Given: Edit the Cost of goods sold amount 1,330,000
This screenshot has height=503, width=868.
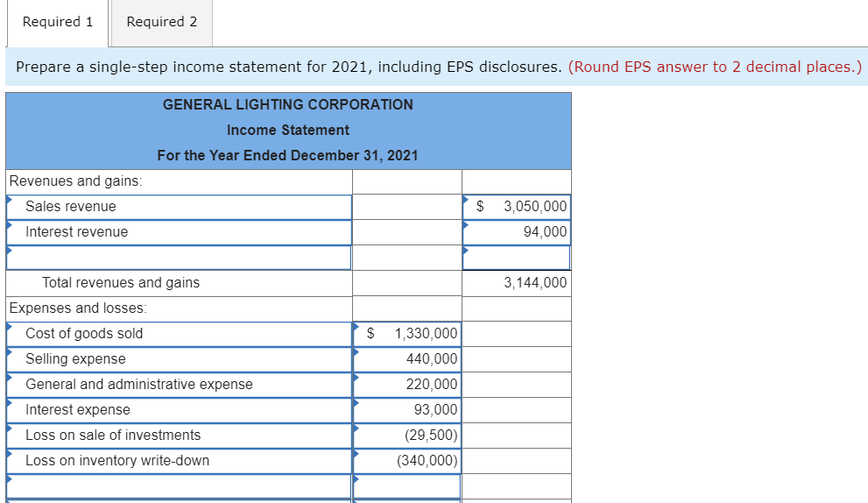Looking at the screenshot, I should (x=407, y=334).
